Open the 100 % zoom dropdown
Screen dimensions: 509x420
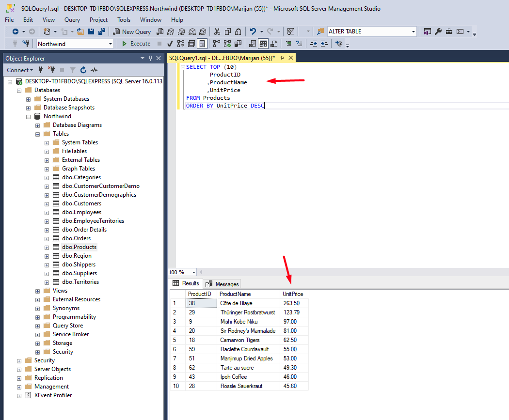tap(194, 272)
